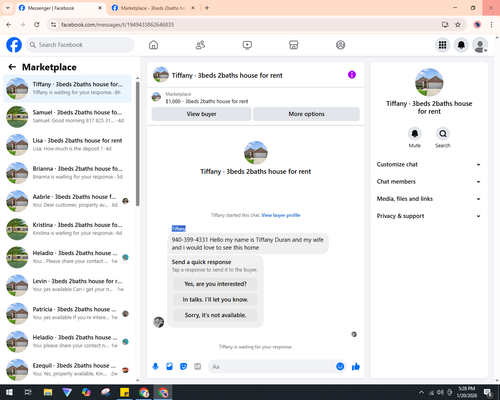Click the conversation list scrollbar
Image resolution: width=500 pixels, height=400 pixels.
coord(138,143)
